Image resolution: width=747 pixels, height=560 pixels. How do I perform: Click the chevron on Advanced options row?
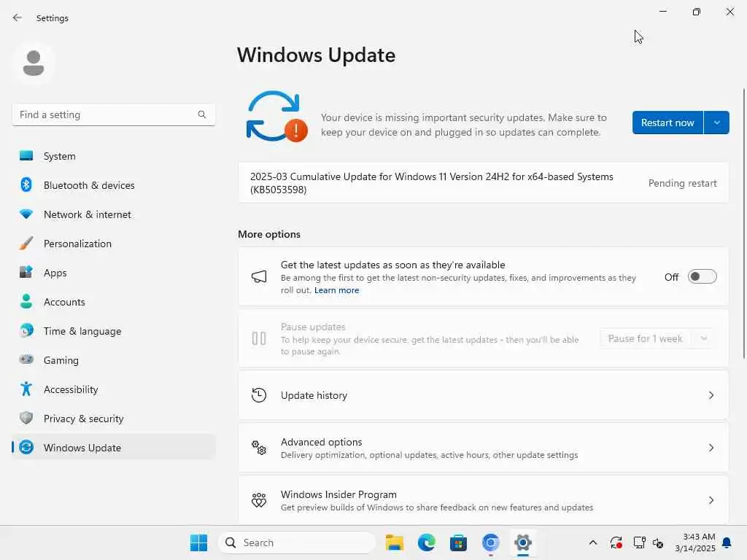(711, 448)
